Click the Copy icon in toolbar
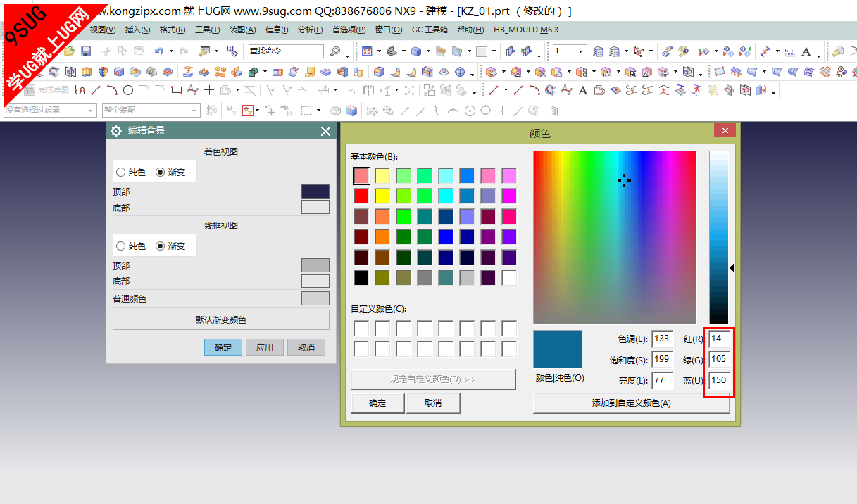The height and width of the screenshot is (504, 857). [x=123, y=51]
